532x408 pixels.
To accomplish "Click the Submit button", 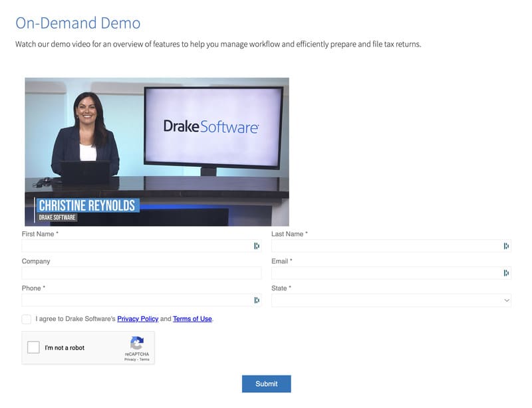I will (267, 383).
